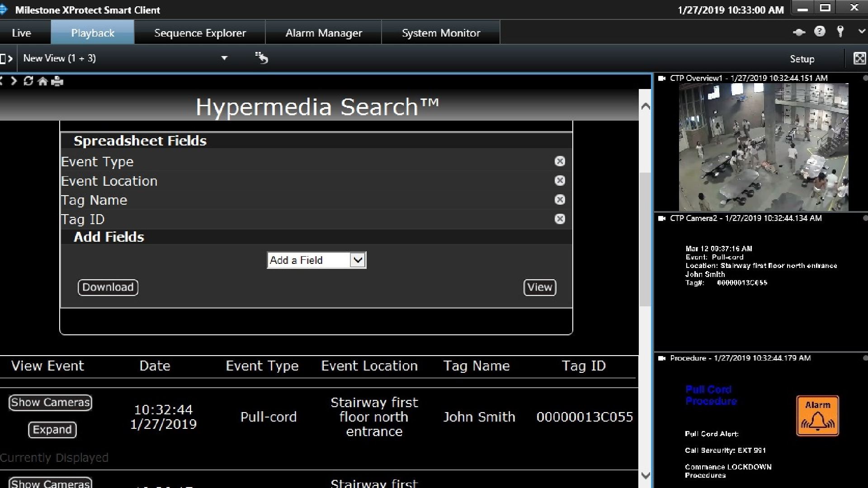Click the reload view icon beside view selector
The width and height of the screenshot is (868, 488).
click(261, 58)
